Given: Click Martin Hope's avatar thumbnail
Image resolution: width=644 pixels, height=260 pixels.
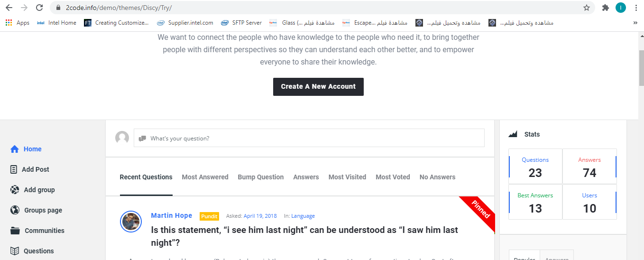Looking at the screenshot, I should tap(131, 221).
